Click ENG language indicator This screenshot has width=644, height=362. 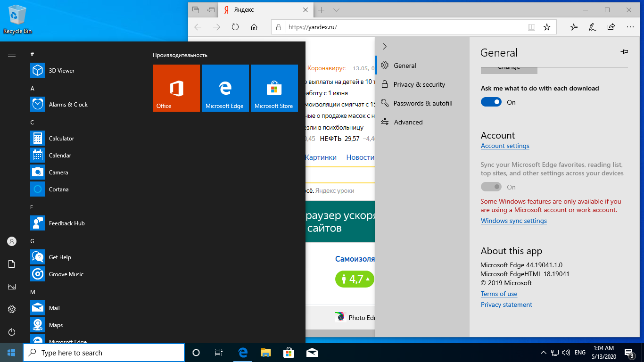pyautogui.click(x=580, y=353)
